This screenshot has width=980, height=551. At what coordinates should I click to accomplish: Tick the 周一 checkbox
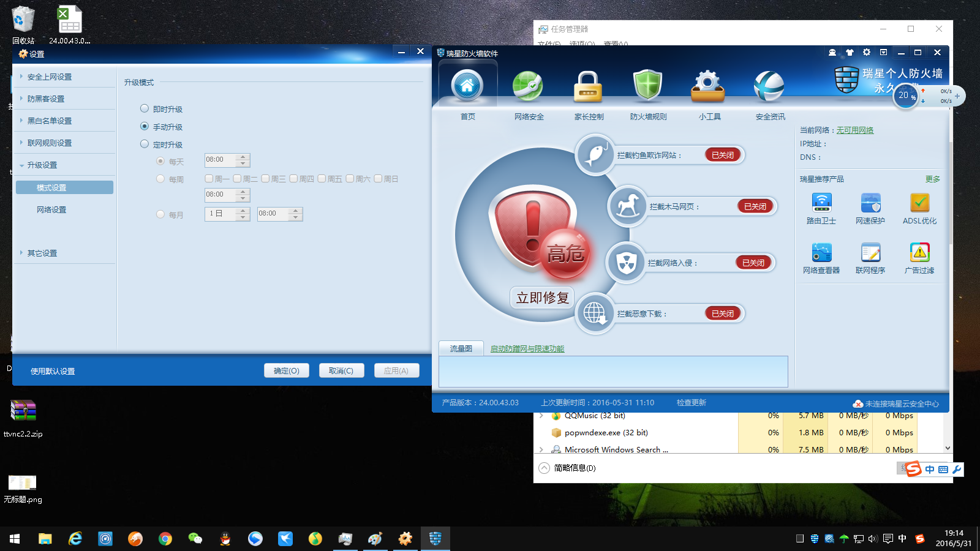[x=209, y=179]
